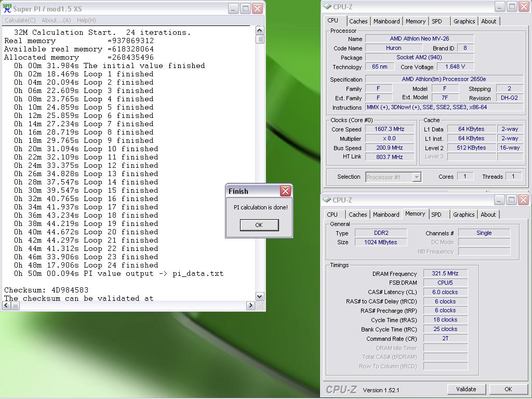Image resolution: width=532 pixels, height=399 pixels.
Task: Click the FSB:DRAM value CPU/5
Action: click(x=445, y=283)
